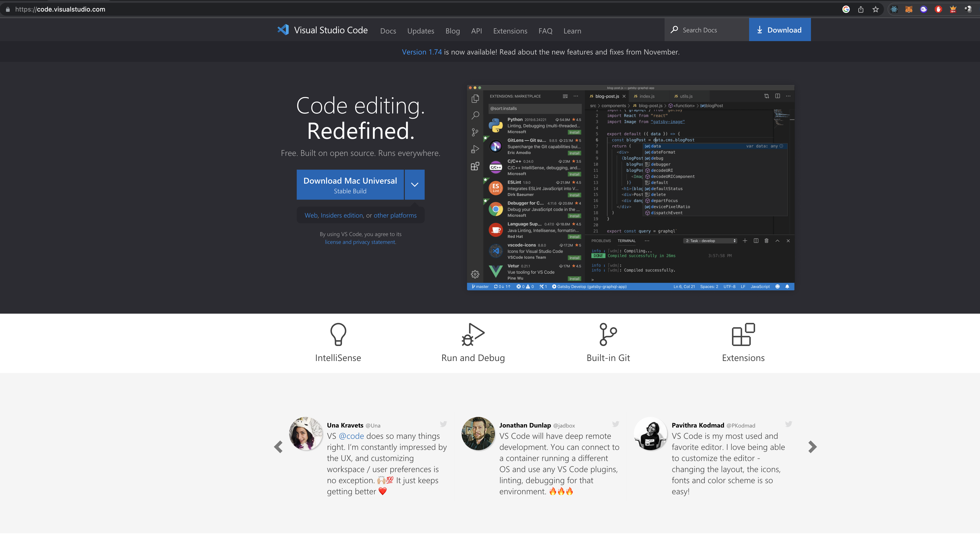Click the Web link below download button
The image size is (980, 546).
click(311, 215)
